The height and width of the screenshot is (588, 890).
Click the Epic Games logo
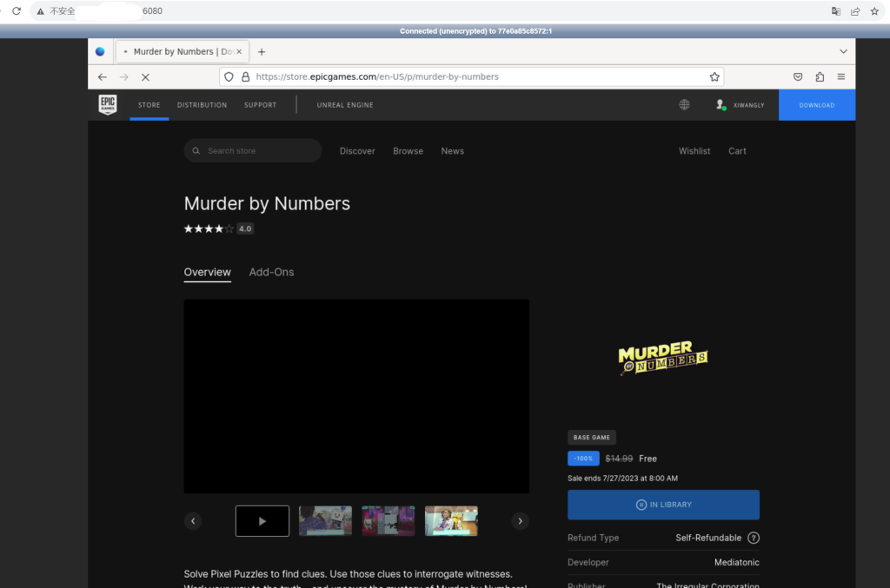[107, 105]
